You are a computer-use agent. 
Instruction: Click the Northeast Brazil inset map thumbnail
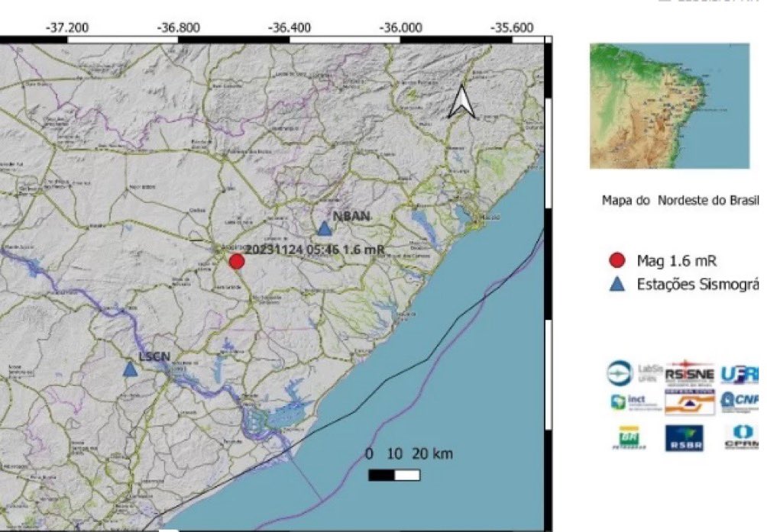pos(669,106)
